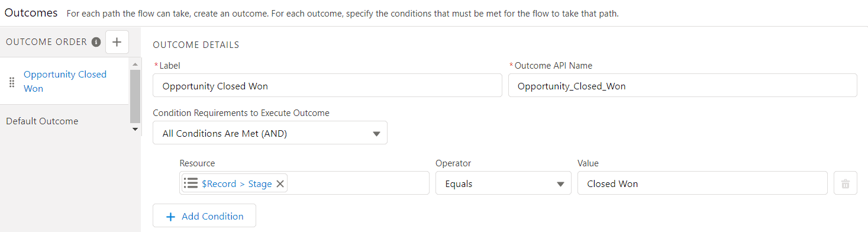Select Opportunity Closed Won outcome
Screen dimensions: 868x232
coord(65,81)
